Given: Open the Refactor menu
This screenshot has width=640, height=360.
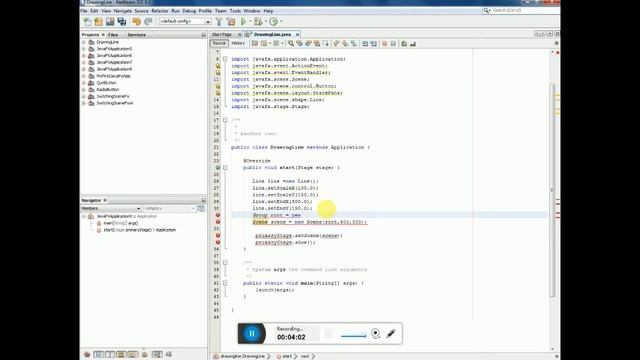Looking at the screenshot, I should pyautogui.click(x=160, y=11).
